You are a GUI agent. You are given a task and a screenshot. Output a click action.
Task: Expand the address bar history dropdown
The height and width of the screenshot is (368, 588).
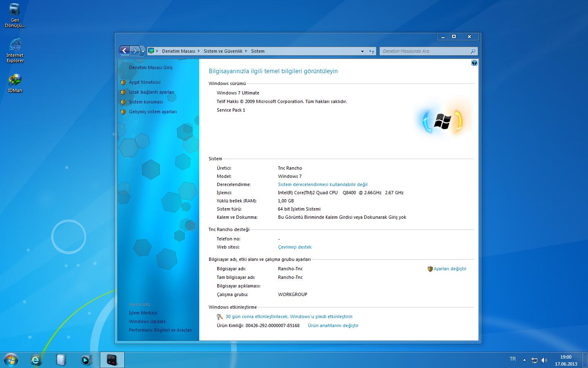(x=362, y=52)
